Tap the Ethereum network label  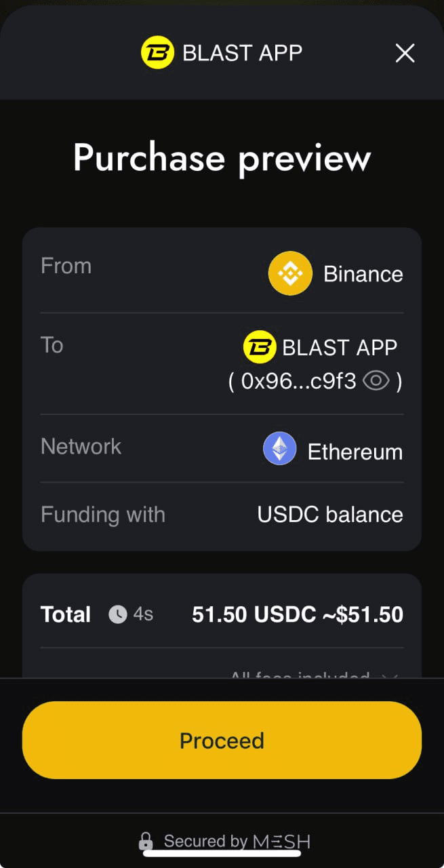(x=355, y=452)
